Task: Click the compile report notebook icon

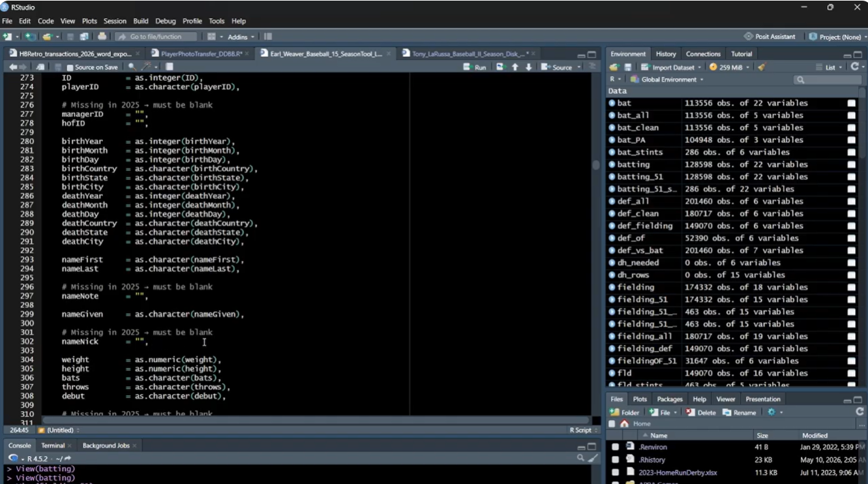Action: tap(170, 67)
